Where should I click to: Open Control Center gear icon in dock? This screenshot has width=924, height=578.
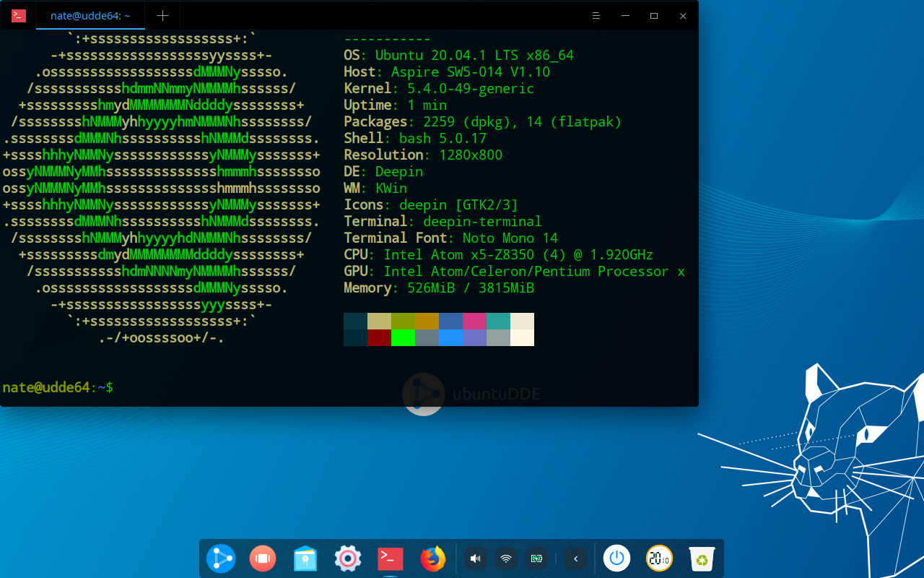coord(347,558)
